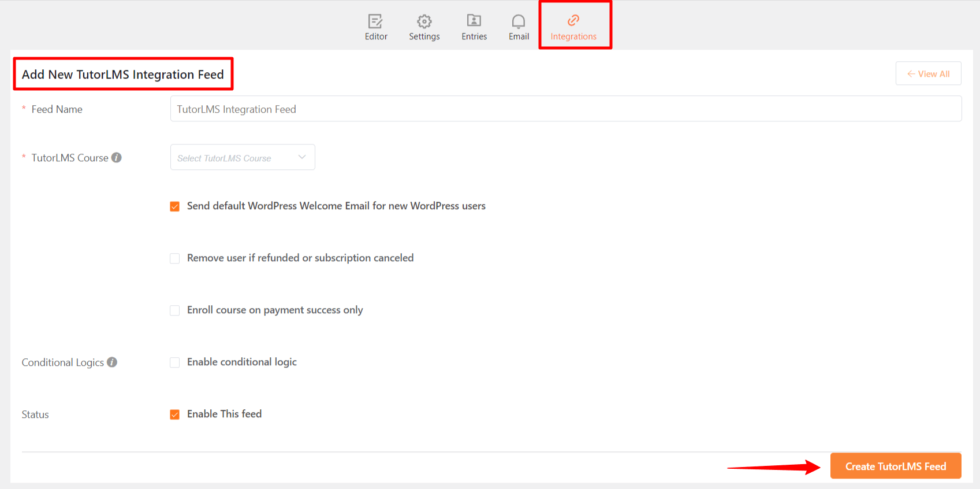Viewport: 980px width, 489px height.
Task: Uncheck Send default WordPress Welcome Email
Action: click(x=175, y=206)
